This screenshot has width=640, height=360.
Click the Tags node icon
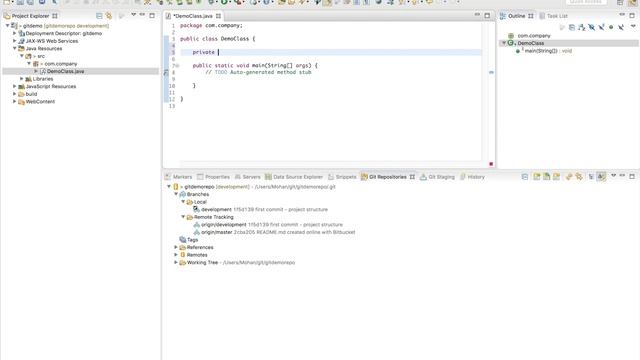pyautogui.click(x=183, y=240)
